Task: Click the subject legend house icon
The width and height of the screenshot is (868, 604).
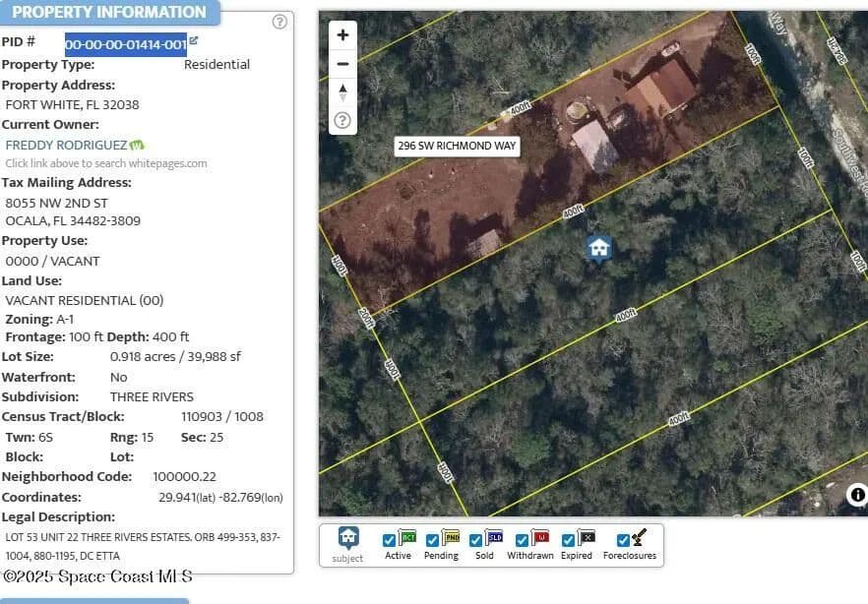Action: (x=347, y=538)
